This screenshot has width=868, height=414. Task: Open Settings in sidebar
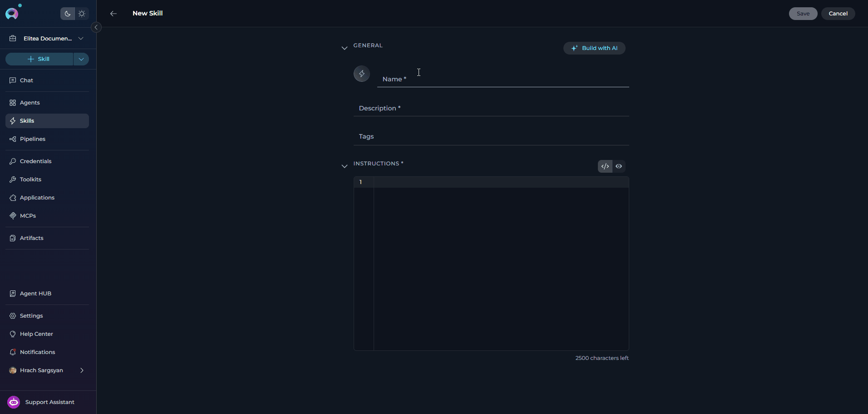click(47, 316)
